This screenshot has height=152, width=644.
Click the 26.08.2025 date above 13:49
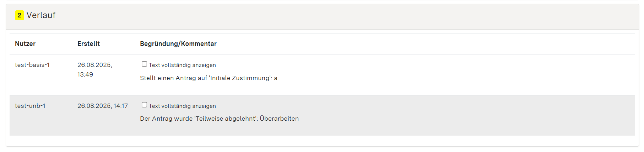[94, 65]
